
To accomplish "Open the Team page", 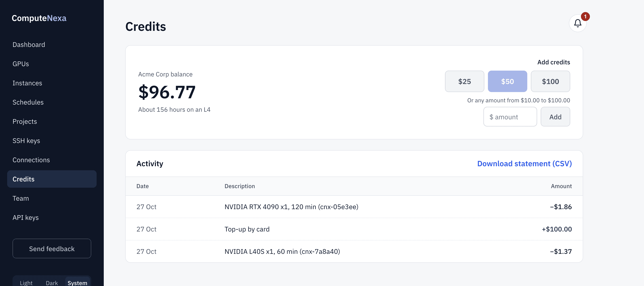I will click(x=52, y=198).
